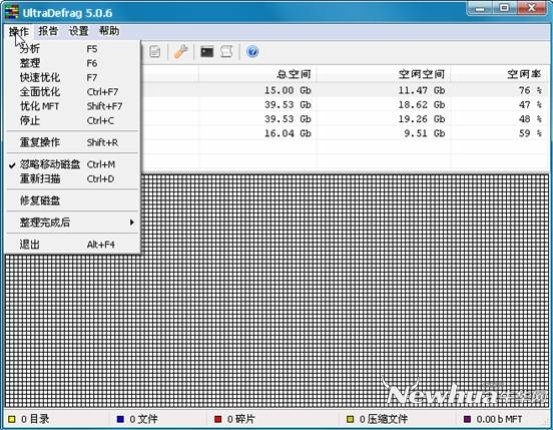This screenshot has width=553, height=430.
Task: Select 整理 F6 menu entry
Action: (73, 63)
